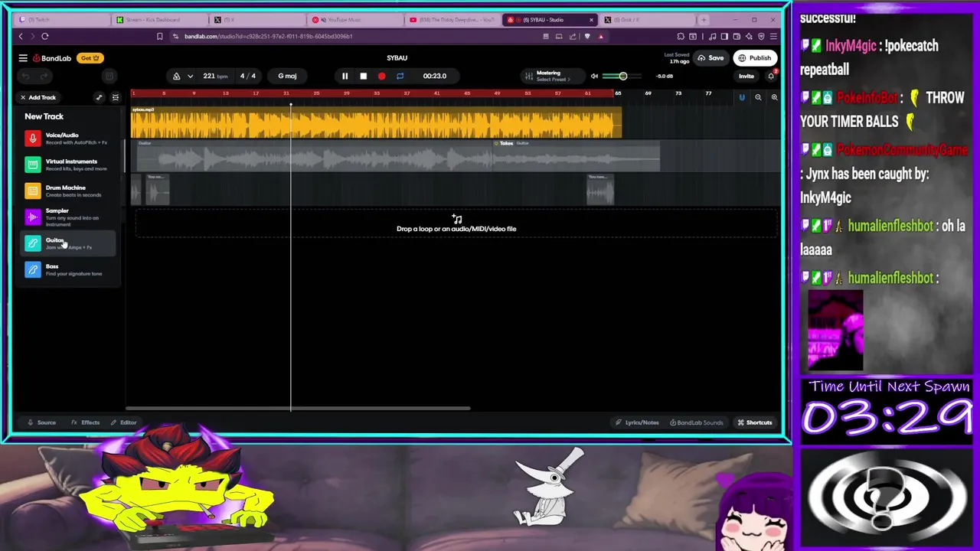
Task: Click the SYBAU project title
Action: click(x=397, y=58)
